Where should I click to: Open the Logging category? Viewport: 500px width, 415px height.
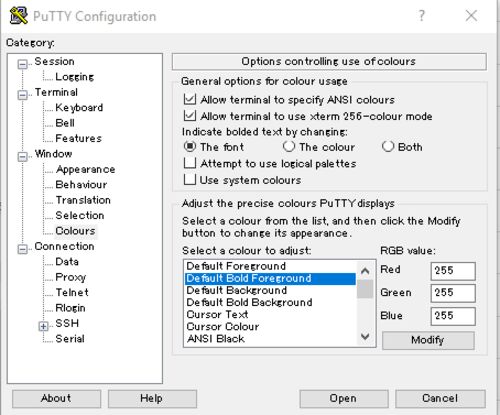coord(75,77)
